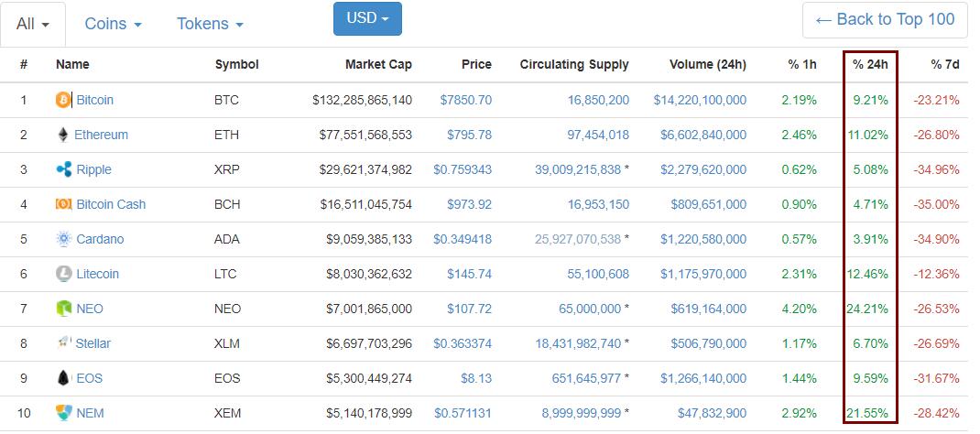Expand the Coins dropdown menu
The width and height of the screenshot is (980, 434).
pyautogui.click(x=113, y=24)
